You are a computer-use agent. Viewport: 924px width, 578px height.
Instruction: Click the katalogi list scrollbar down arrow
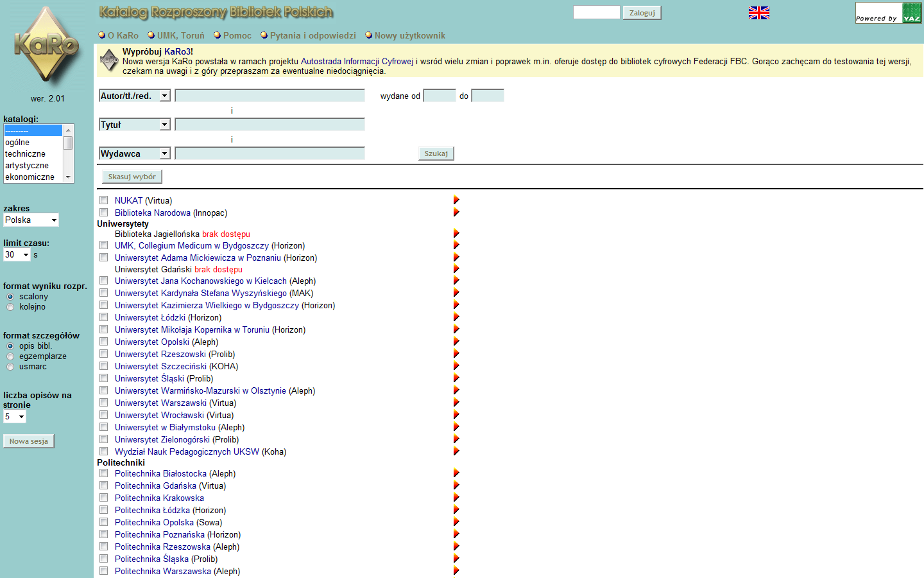click(68, 177)
